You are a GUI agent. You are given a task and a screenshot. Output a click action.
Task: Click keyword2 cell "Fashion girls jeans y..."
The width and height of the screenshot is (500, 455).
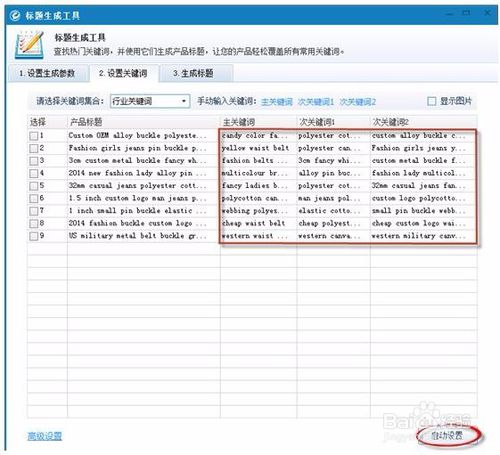click(419, 148)
